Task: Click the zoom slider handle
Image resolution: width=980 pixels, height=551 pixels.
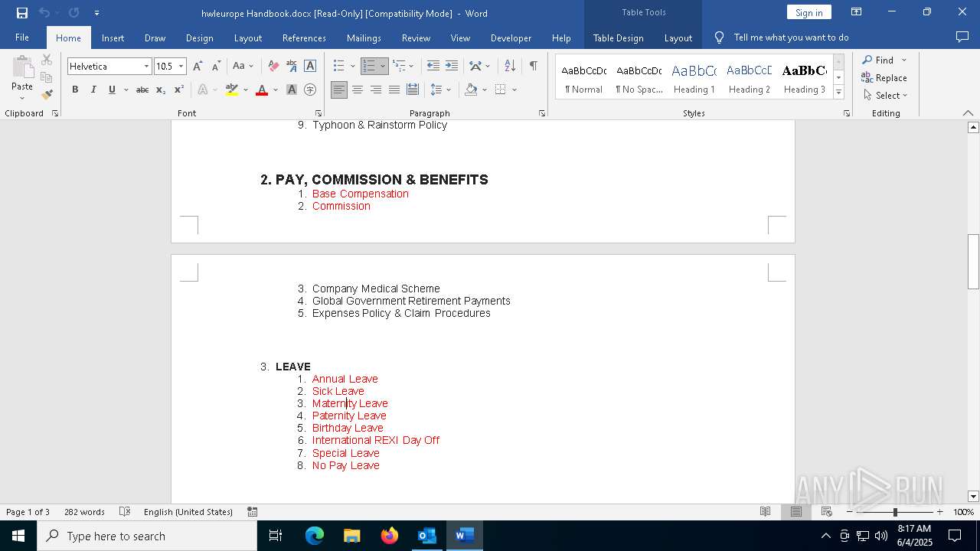Action: pyautogui.click(x=894, y=512)
